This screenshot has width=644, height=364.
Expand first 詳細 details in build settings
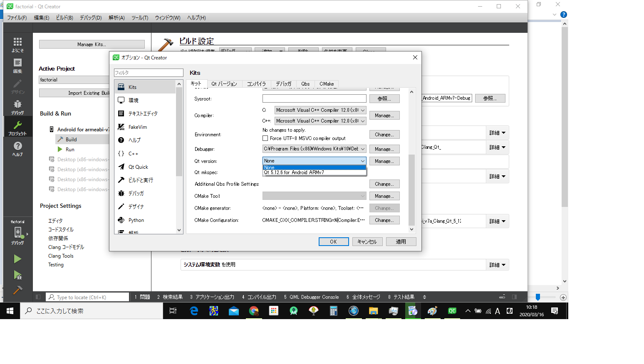(x=498, y=133)
